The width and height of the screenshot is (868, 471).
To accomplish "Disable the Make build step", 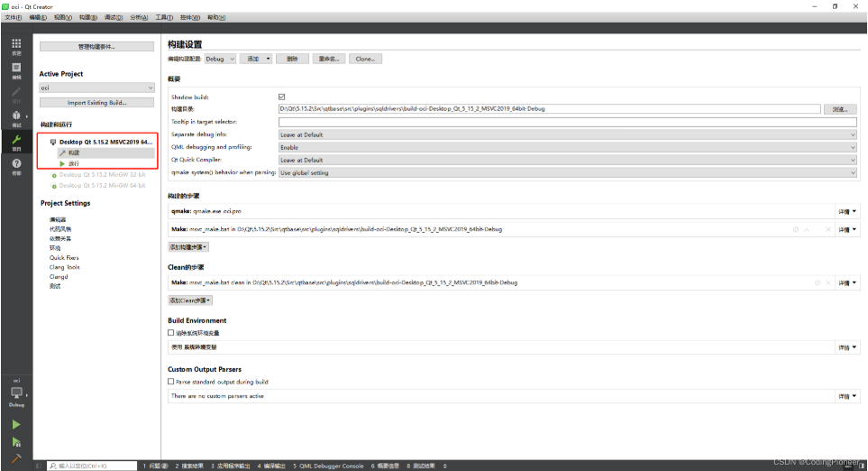I will (796, 229).
